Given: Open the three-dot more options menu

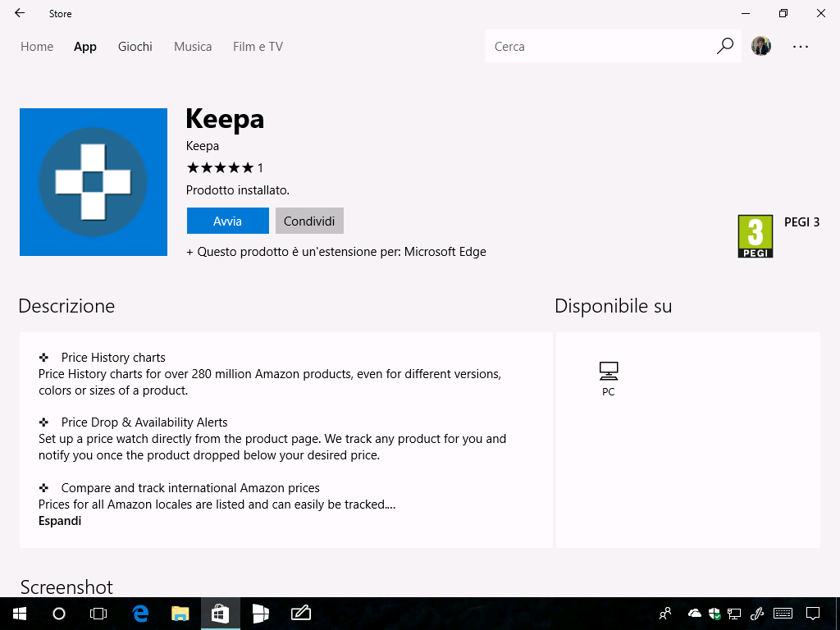Looking at the screenshot, I should (x=801, y=47).
